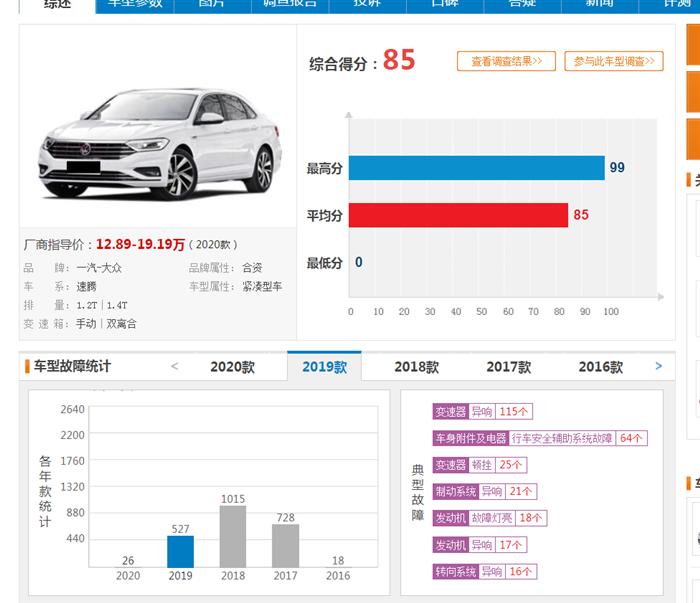Click the 2020 bar value 26

tap(128, 561)
